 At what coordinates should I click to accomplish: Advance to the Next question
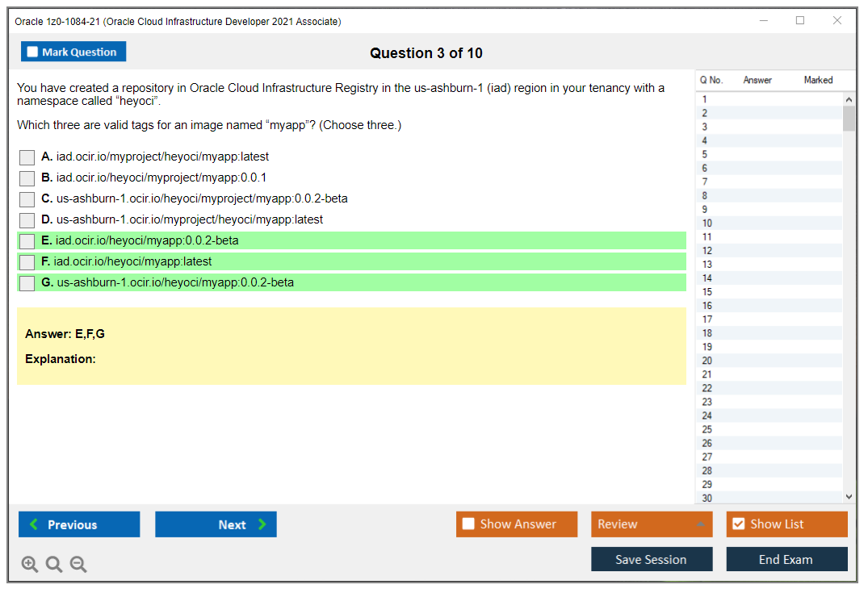[216, 524]
